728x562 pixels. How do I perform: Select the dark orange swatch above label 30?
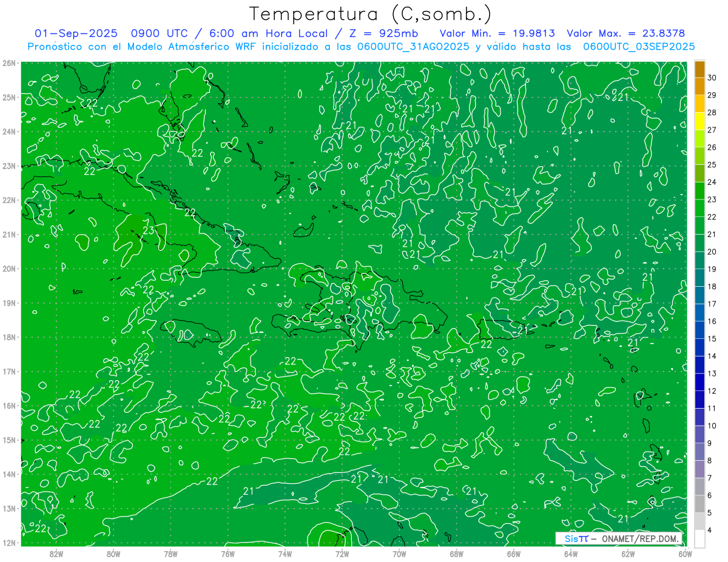click(x=699, y=69)
